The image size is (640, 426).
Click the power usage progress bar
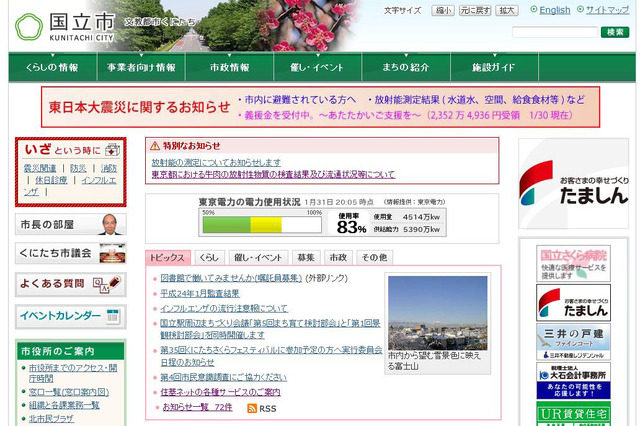click(262, 225)
